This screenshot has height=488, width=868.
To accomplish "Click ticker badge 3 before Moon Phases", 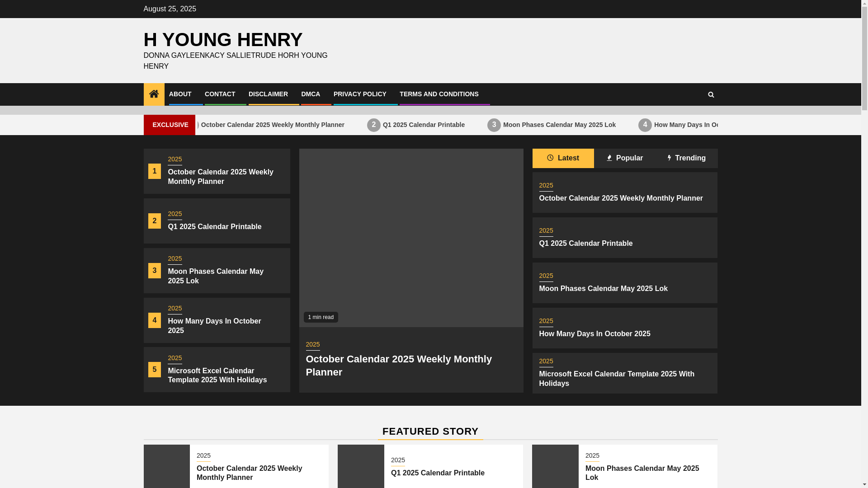I will click(x=494, y=125).
